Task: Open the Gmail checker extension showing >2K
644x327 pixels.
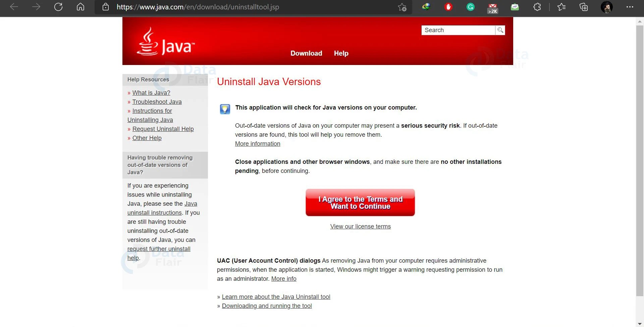Action: click(493, 8)
